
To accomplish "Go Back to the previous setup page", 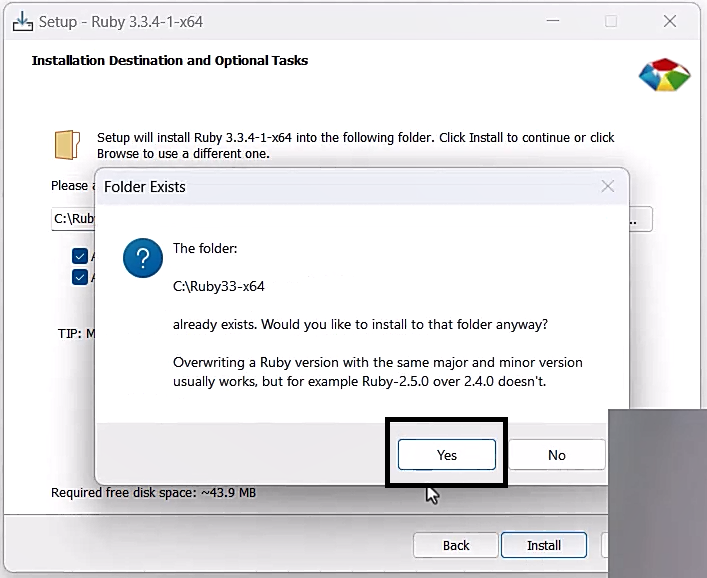I will tap(456, 545).
